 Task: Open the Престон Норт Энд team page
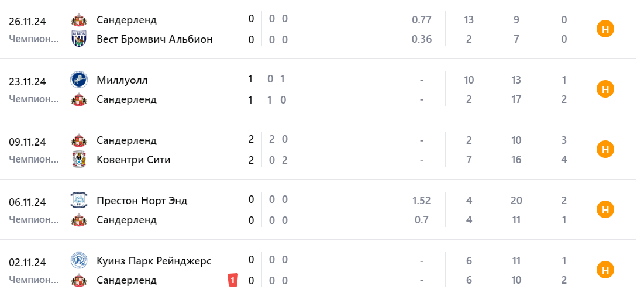(x=142, y=201)
